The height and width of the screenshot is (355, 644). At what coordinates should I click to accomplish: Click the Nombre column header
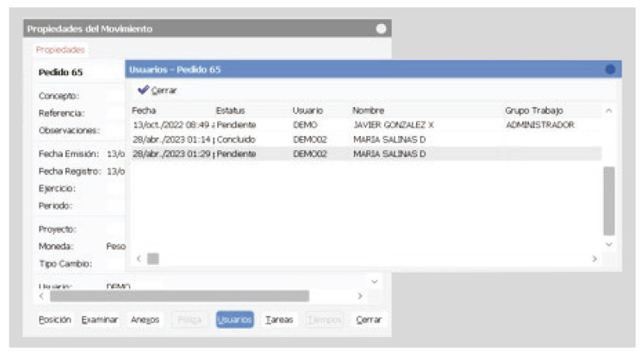pos(368,111)
